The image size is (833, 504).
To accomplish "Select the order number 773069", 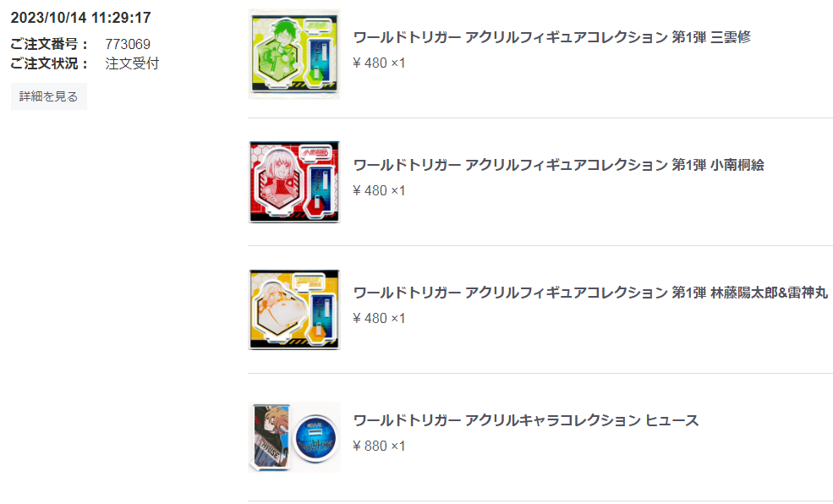I will 128,44.
